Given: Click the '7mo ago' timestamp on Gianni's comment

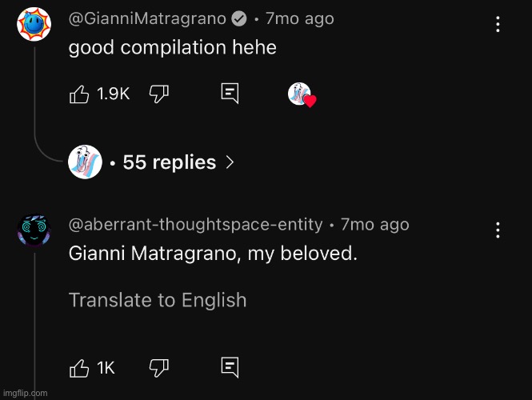Looking at the screenshot, I should tap(299, 18).
